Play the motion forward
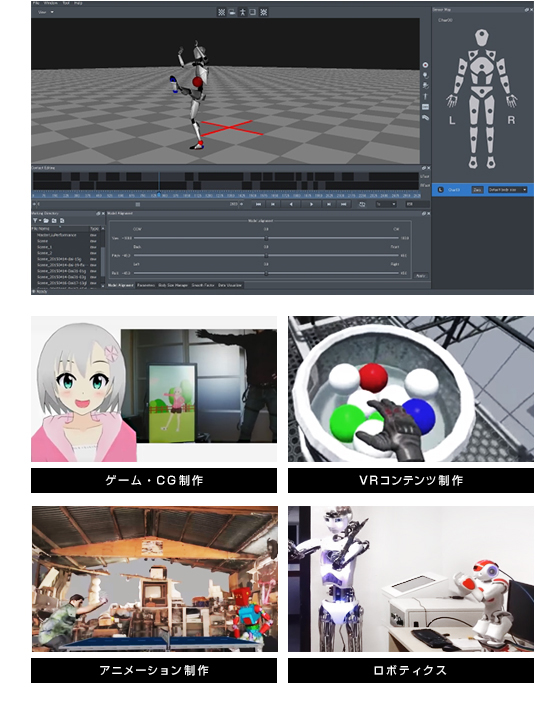Screen dimensions: 535x701 click(311, 204)
